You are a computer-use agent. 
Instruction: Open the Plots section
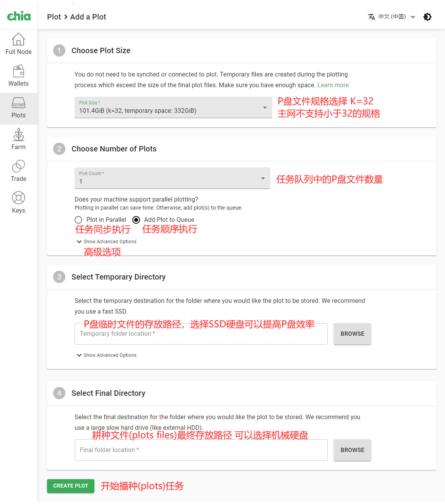[x=18, y=108]
